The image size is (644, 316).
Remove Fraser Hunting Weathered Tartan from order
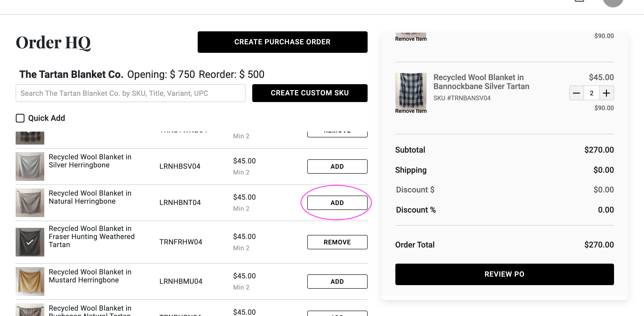pyautogui.click(x=337, y=242)
